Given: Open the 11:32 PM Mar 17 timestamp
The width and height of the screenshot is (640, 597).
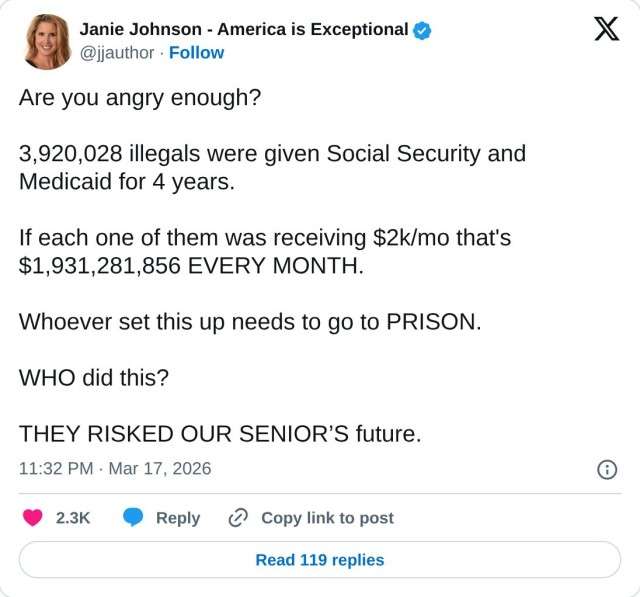Looking at the screenshot, I should tap(115, 468).
